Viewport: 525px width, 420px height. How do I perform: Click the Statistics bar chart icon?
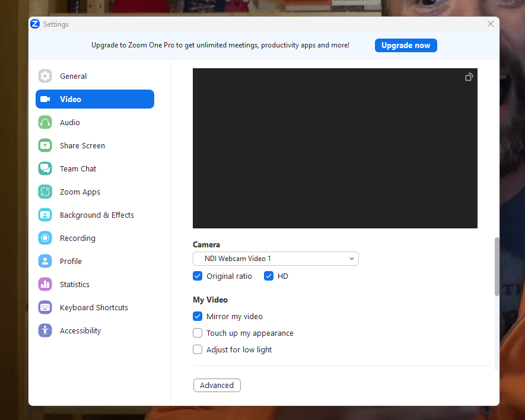(x=45, y=284)
